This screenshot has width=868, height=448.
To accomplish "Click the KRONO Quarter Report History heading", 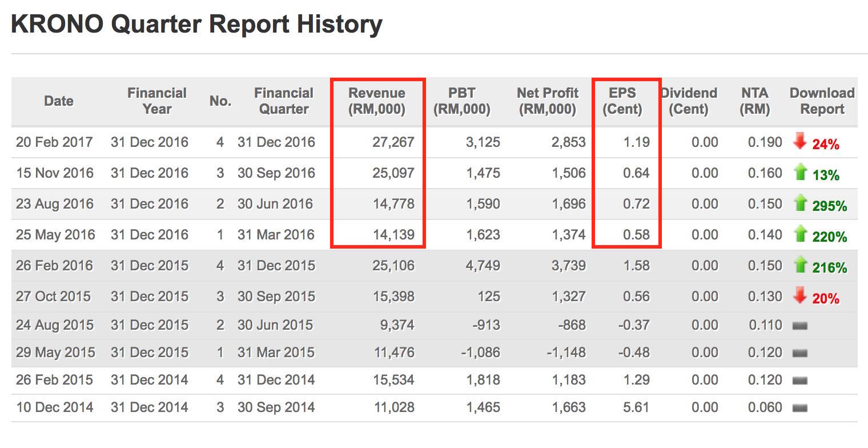I will [x=197, y=25].
